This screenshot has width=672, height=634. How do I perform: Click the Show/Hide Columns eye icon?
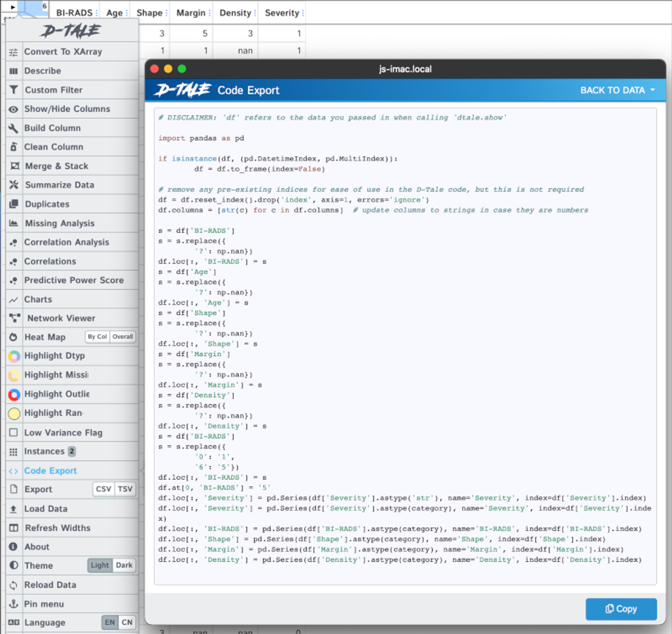[x=13, y=109]
